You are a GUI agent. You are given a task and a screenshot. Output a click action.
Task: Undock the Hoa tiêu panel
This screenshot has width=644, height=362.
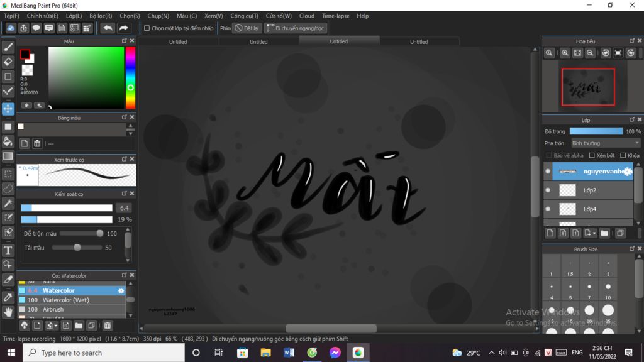point(631,41)
